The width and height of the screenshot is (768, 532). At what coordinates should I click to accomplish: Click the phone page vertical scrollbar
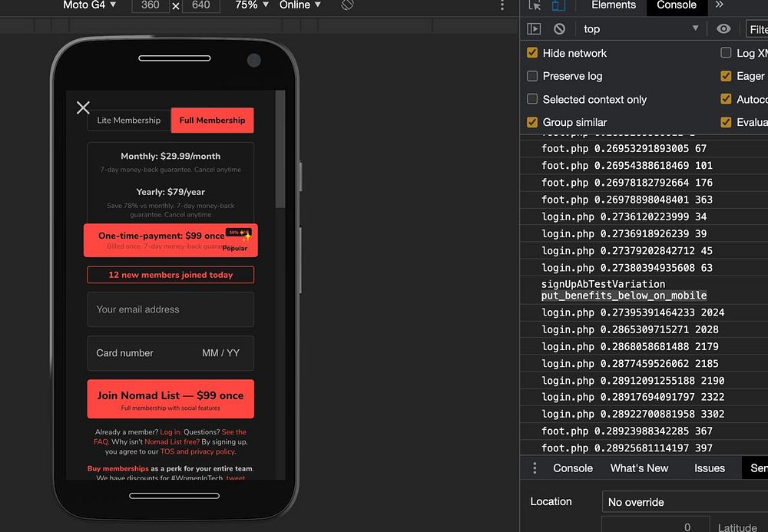(280, 149)
